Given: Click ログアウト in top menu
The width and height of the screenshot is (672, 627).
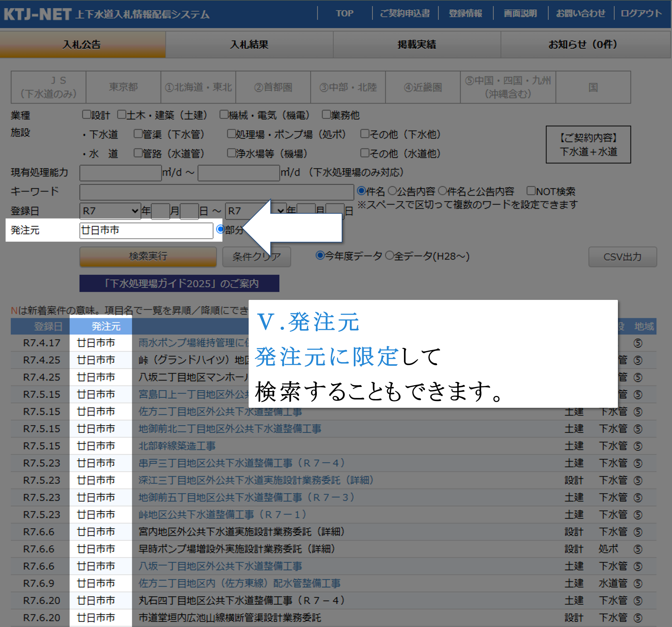Looking at the screenshot, I should tap(641, 13).
